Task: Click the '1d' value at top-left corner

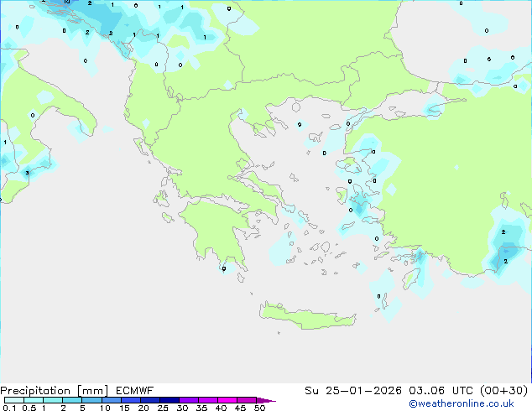Action: 67,2
